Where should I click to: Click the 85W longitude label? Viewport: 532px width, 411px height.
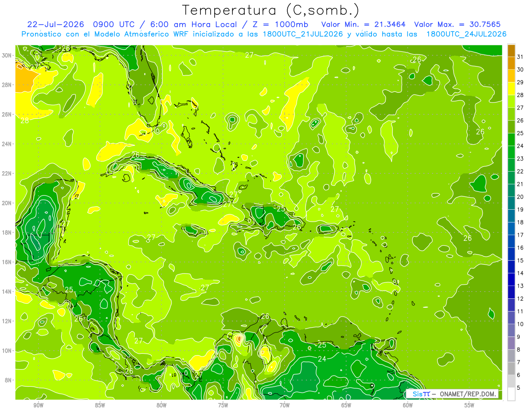[100, 405]
